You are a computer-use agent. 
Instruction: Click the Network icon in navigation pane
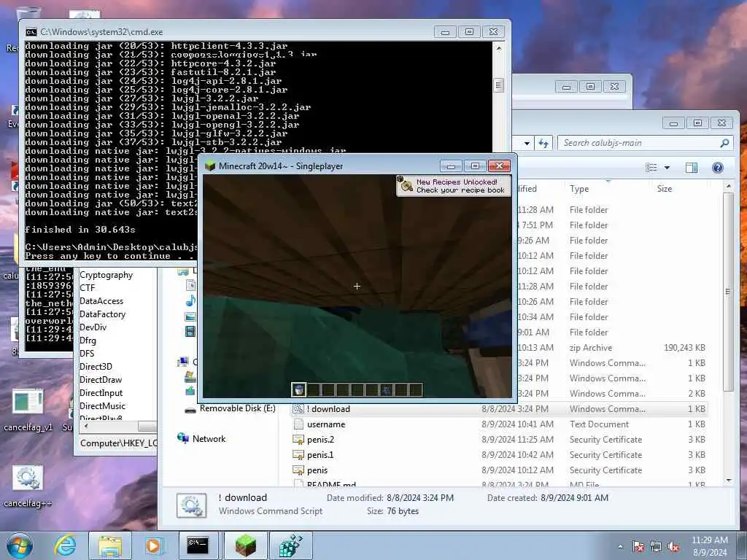pyautogui.click(x=183, y=438)
